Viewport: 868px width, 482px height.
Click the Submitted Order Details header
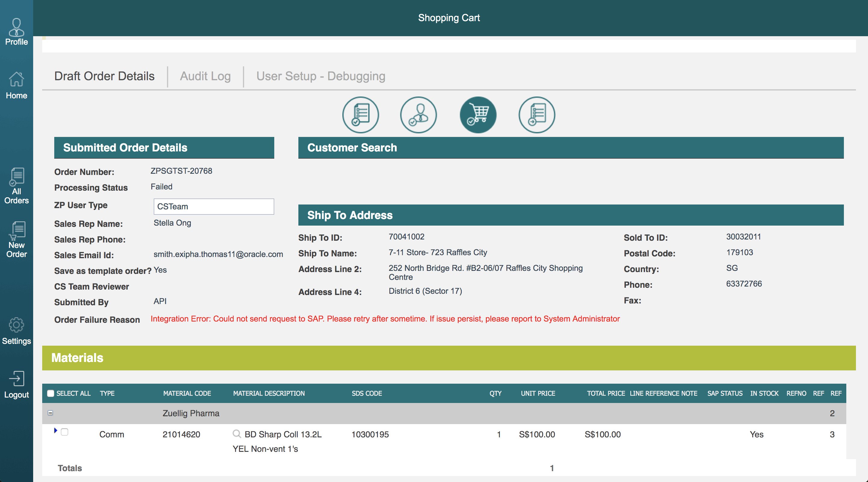(x=164, y=148)
